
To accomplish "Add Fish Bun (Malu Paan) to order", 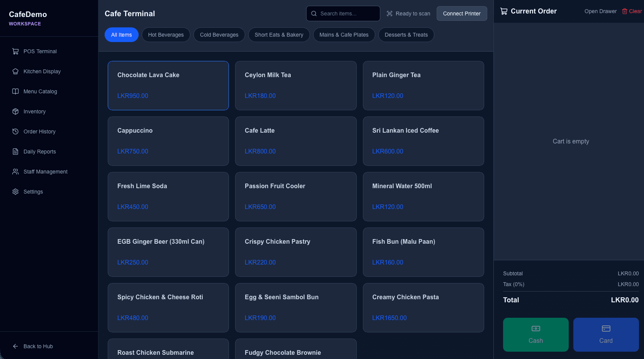I will [424, 252].
